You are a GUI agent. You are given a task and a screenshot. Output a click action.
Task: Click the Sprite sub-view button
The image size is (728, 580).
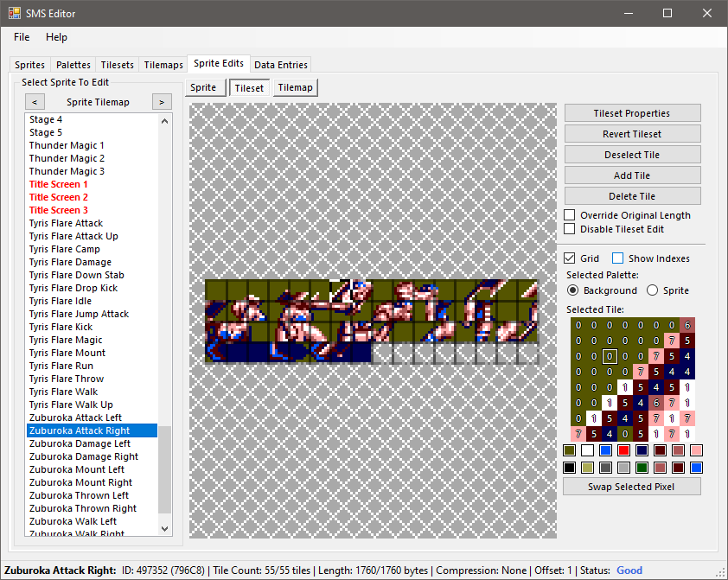coord(206,87)
